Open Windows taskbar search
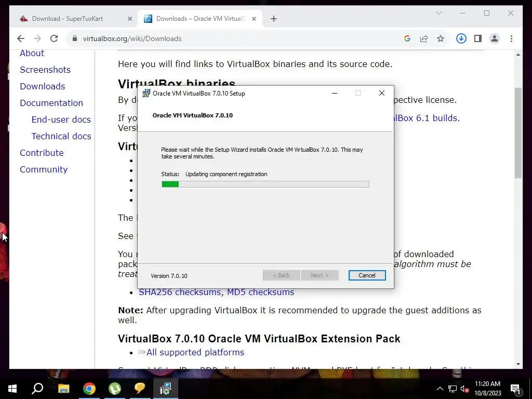Image resolution: width=532 pixels, height=399 pixels. tap(37, 389)
